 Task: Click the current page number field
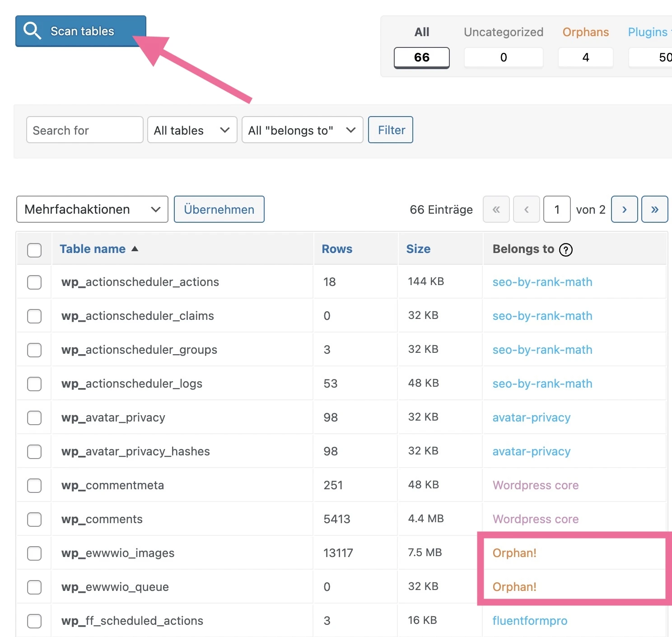557,209
